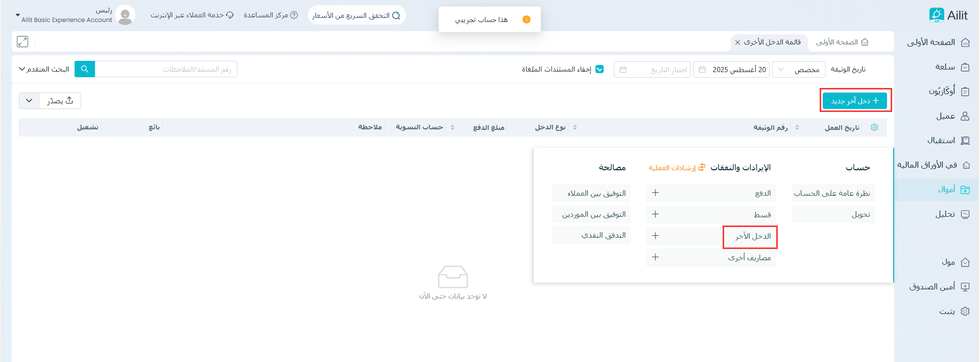
Task: Open table column settings gear icon
Action: coord(874,127)
